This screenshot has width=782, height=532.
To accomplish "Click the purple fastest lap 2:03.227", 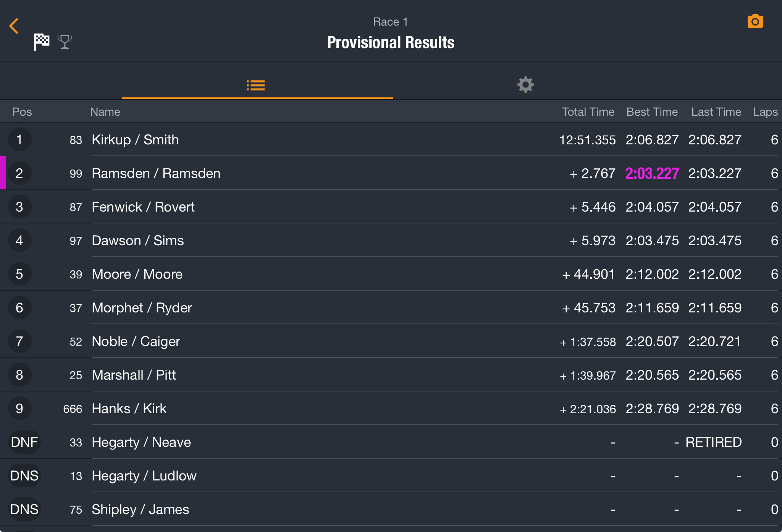I will click(652, 173).
